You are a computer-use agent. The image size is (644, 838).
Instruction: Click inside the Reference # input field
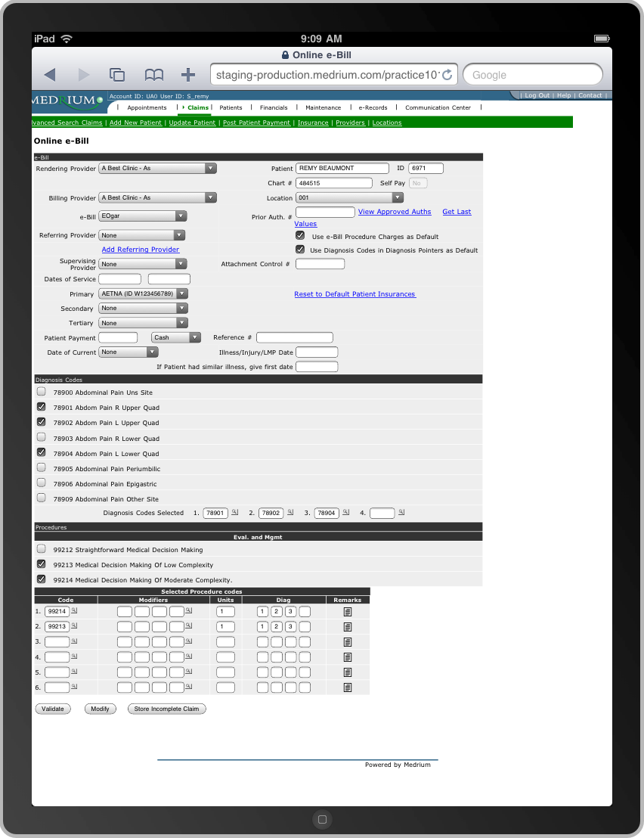point(294,337)
